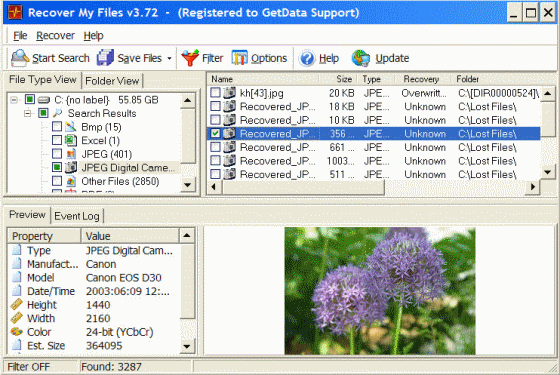Click the Filter funnel icon
Viewport: 560px width, 375px height.
click(190, 58)
